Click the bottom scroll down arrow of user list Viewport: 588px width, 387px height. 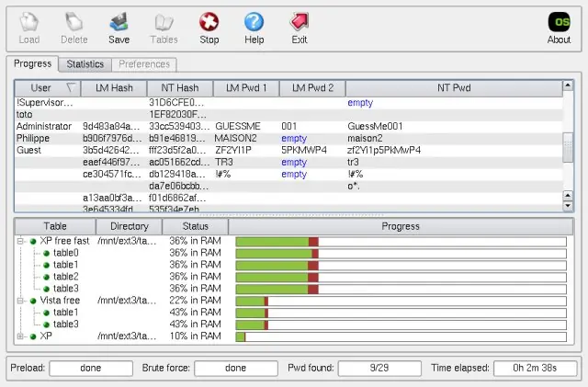pos(568,206)
